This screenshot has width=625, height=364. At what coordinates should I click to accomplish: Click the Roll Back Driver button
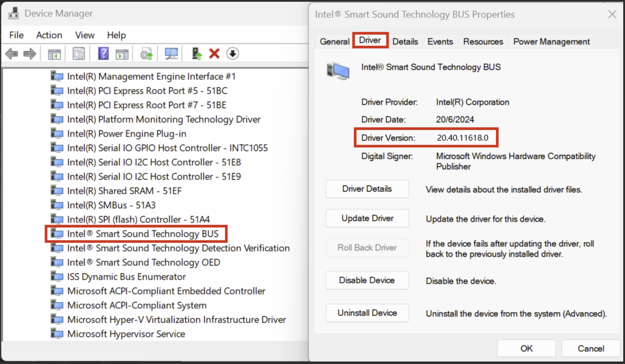point(367,247)
